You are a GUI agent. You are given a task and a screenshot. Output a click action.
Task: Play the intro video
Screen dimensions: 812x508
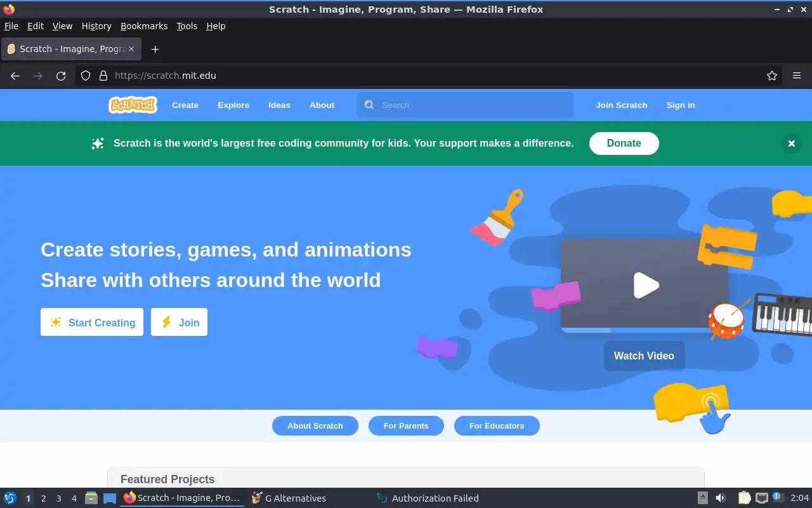click(x=646, y=285)
